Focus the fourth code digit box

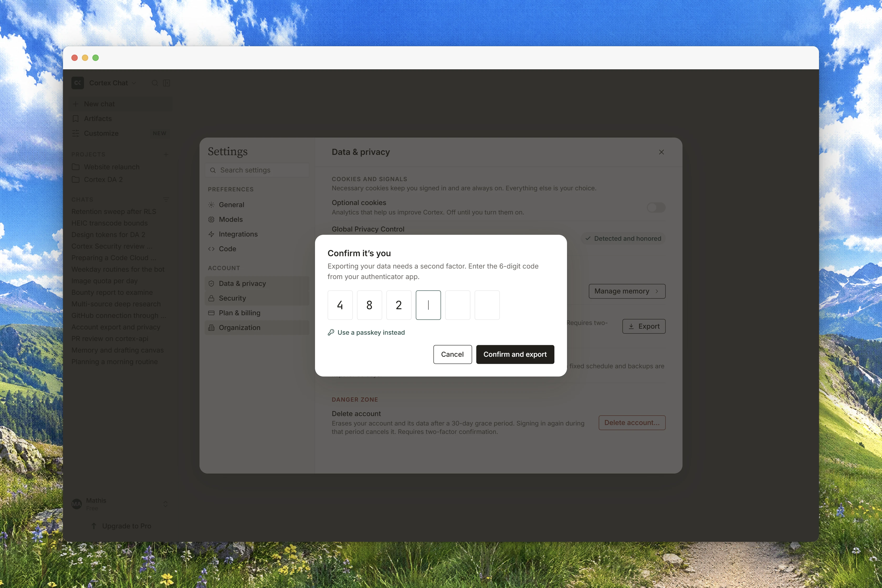(428, 305)
